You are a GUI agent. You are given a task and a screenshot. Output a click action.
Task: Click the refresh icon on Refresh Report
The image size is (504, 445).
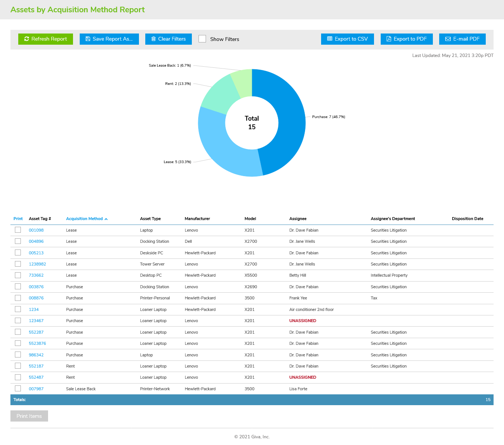tap(26, 39)
